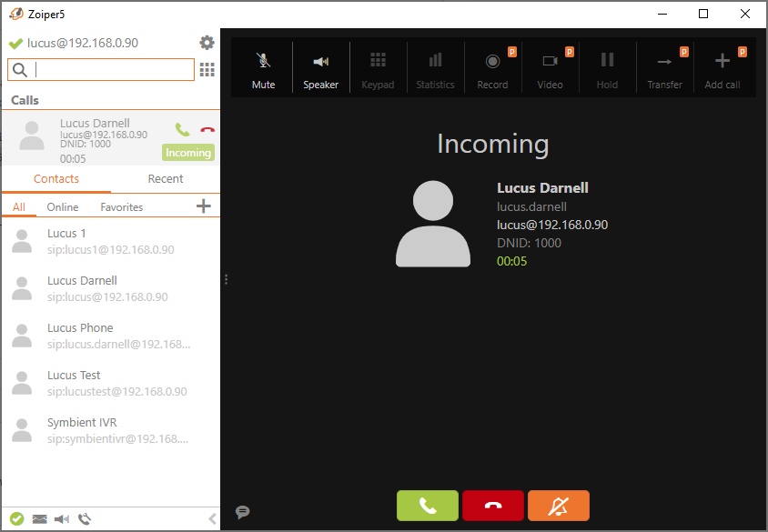Mute the microphone for this call

[263, 65]
